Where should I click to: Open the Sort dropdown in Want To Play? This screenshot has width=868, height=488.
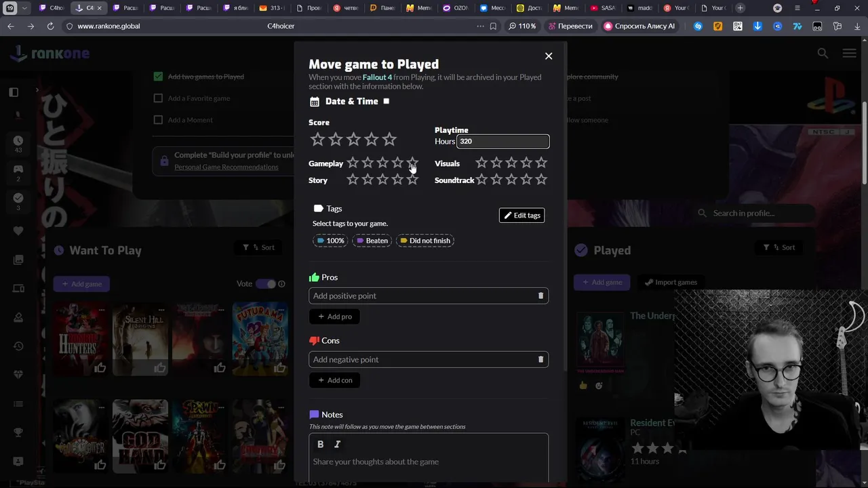coord(258,247)
